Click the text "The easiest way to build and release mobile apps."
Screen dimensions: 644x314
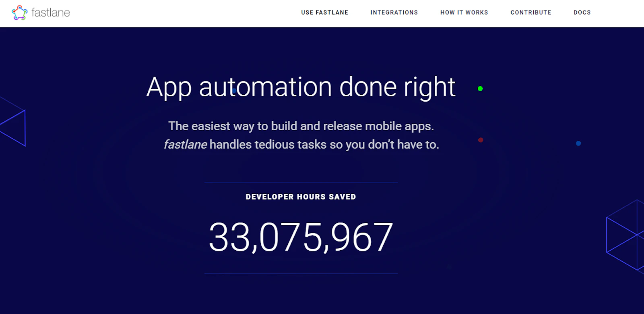[301, 126]
